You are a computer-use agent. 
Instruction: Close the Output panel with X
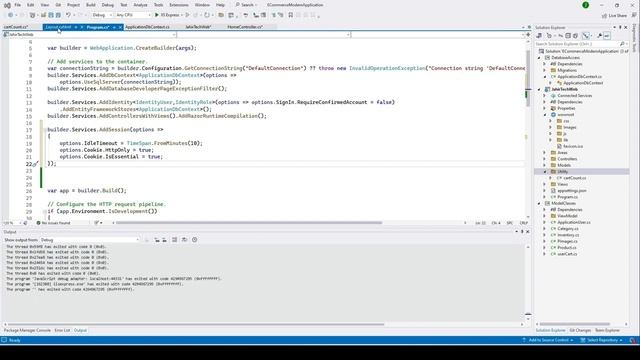click(x=527, y=232)
